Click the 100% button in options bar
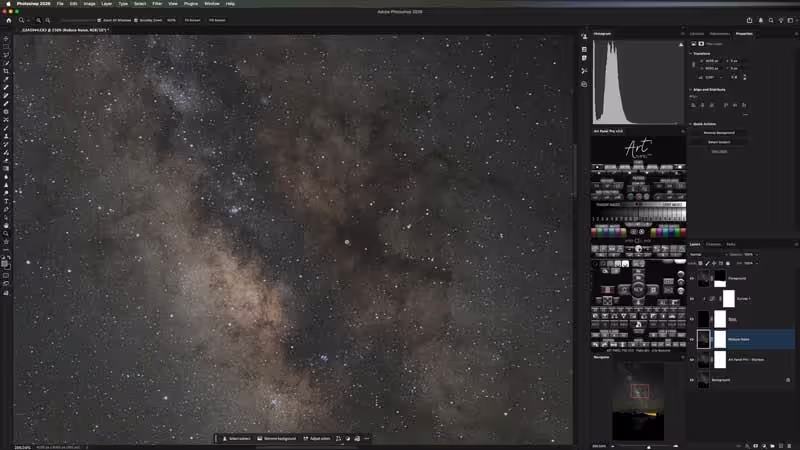The height and width of the screenshot is (450, 800). (x=171, y=20)
